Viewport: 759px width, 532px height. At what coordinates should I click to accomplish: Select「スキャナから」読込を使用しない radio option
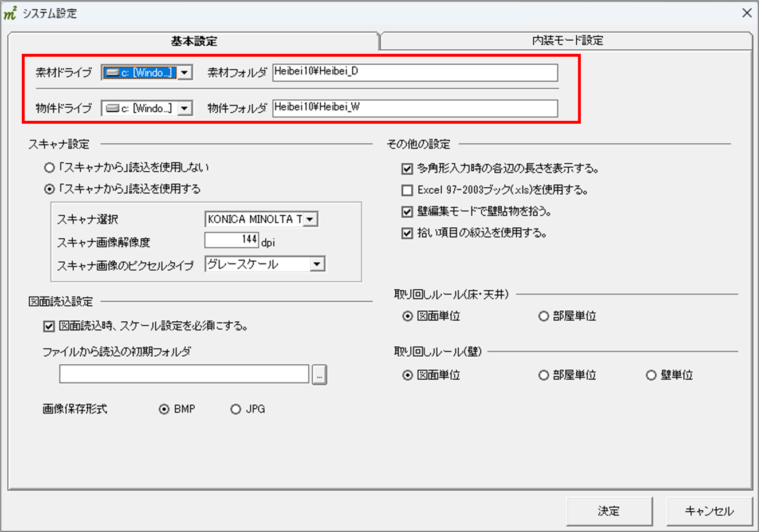click(50, 168)
